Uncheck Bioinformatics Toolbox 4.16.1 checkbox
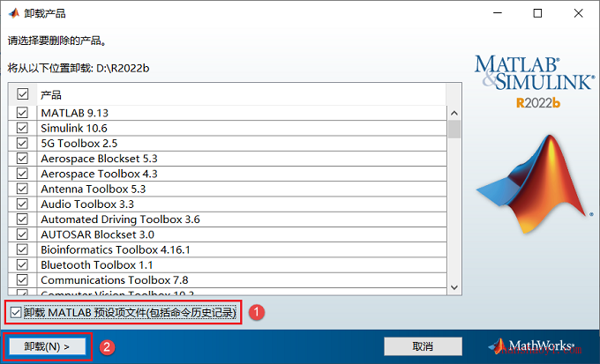The width and height of the screenshot is (600, 364). [x=22, y=249]
